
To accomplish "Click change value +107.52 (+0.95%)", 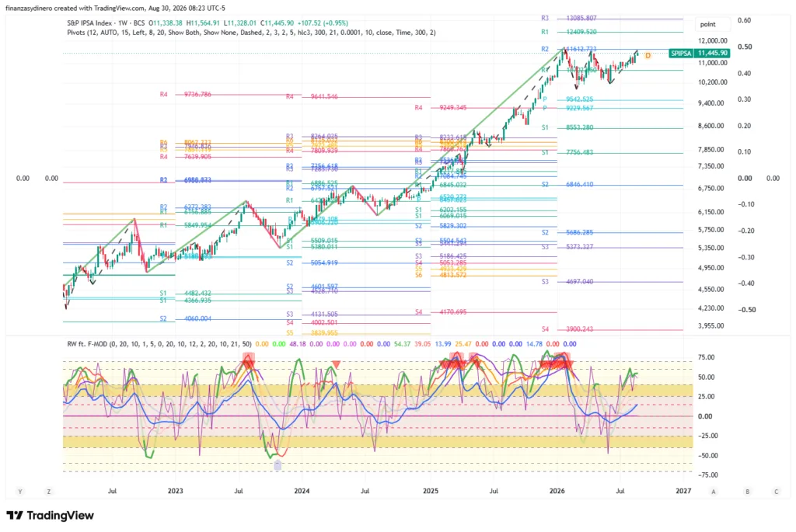I will (323, 23).
